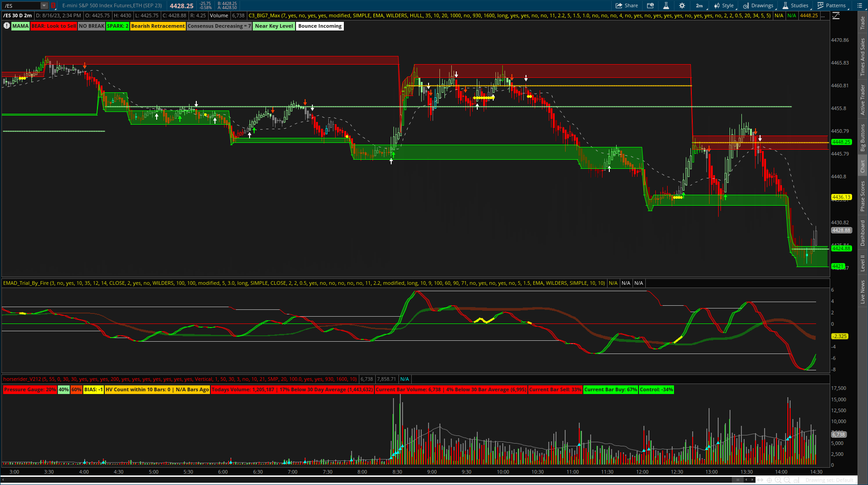Open the Dashboard sidebar tab

click(x=863, y=233)
